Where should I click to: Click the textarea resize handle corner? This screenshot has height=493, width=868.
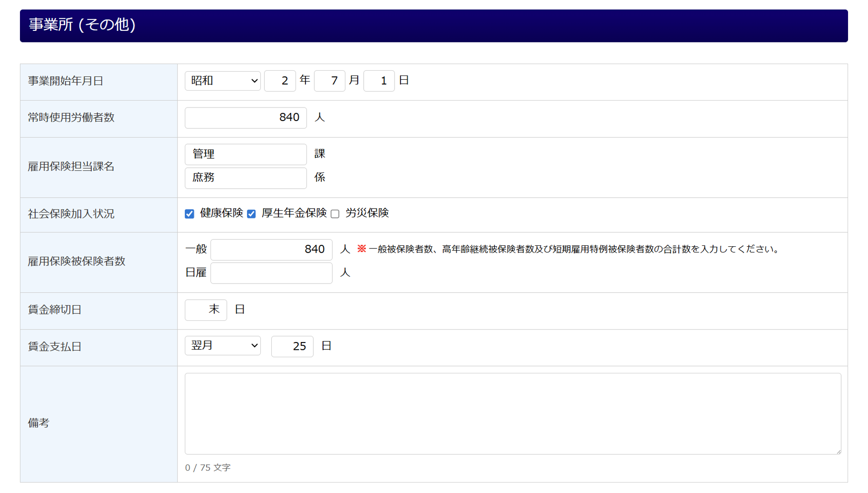pos(838,452)
